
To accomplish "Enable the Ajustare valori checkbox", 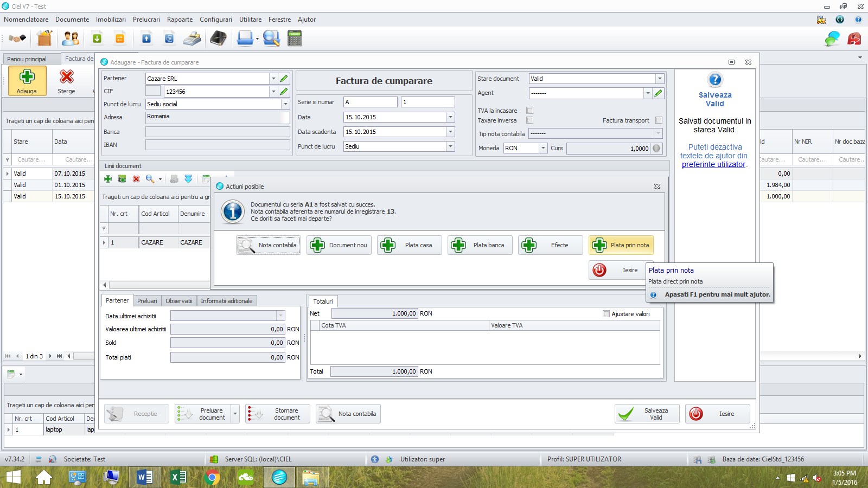I will coord(607,313).
